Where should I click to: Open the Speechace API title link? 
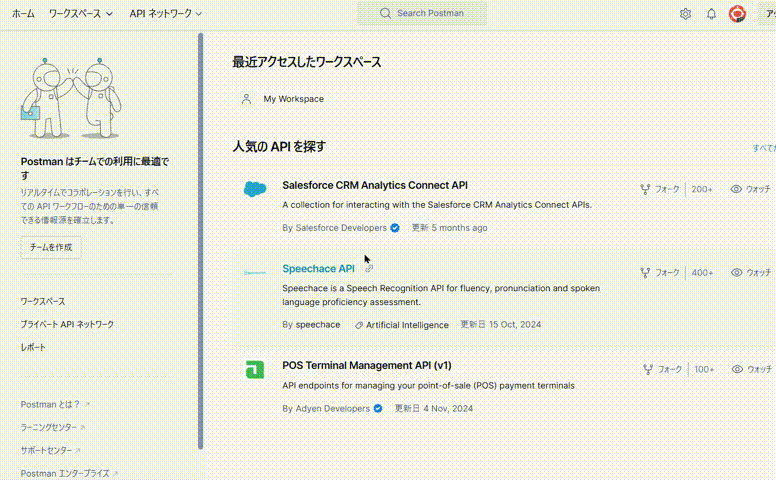[x=318, y=269]
